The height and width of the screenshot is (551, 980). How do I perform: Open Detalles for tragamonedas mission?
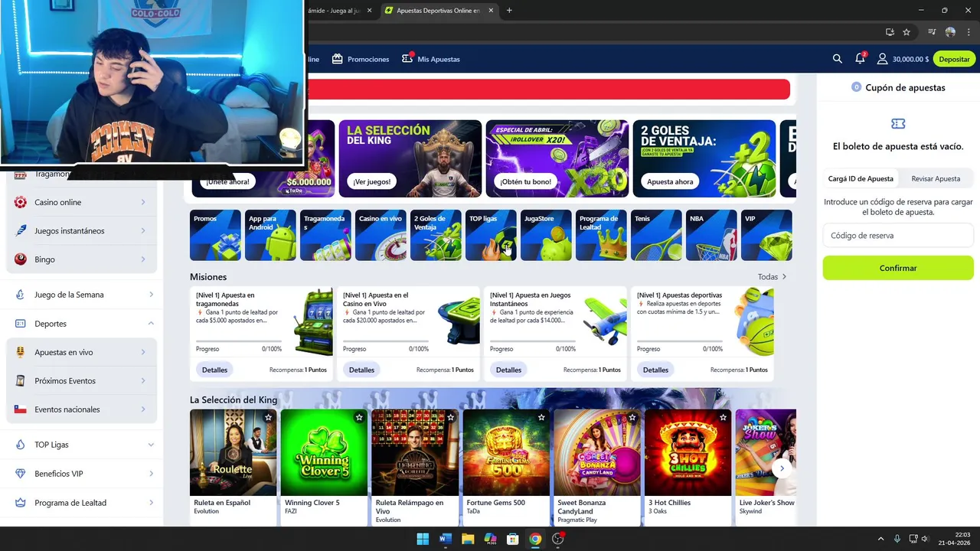(x=214, y=370)
